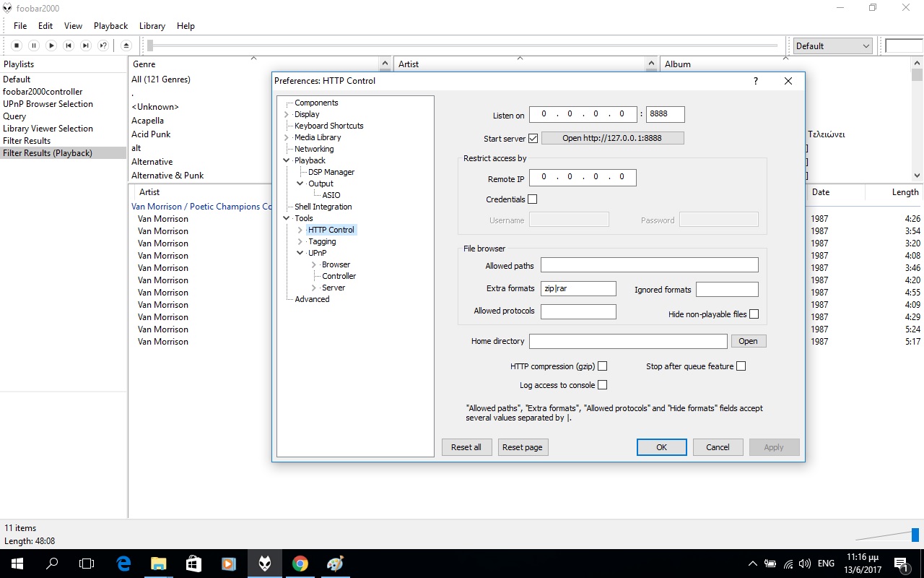Open Google Chrome from taskbar
Screen dimensions: 924x578
click(300, 564)
